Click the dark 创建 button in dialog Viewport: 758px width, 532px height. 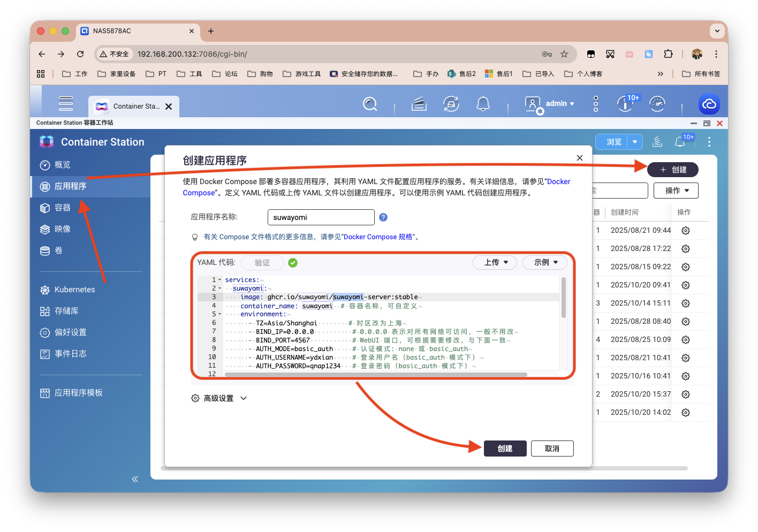coord(505,449)
